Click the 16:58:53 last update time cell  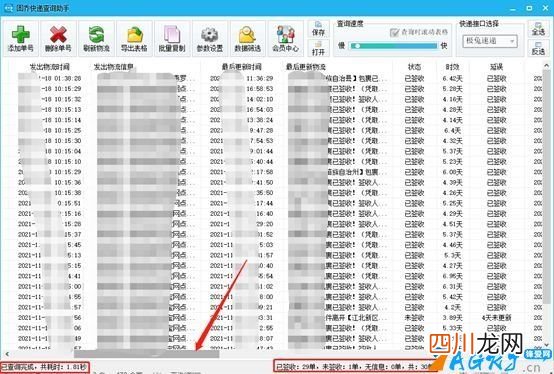(x=260, y=89)
